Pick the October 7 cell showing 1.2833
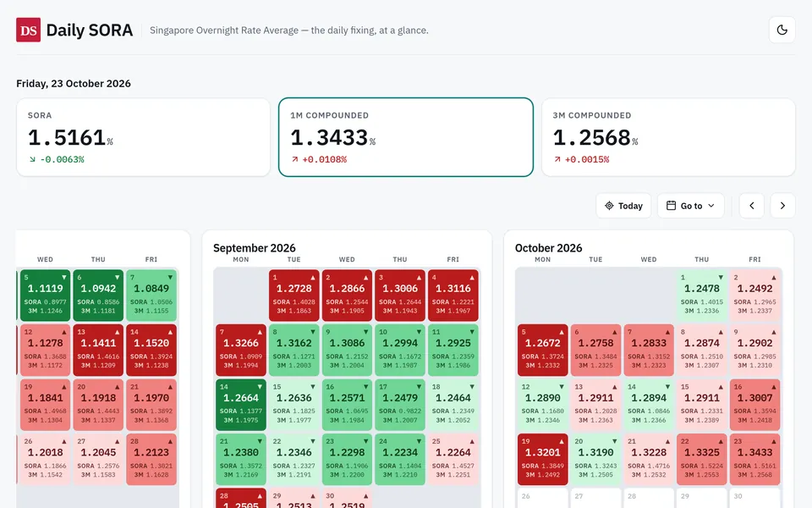Screen dimensions: 812x508 pyautogui.click(x=649, y=350)
